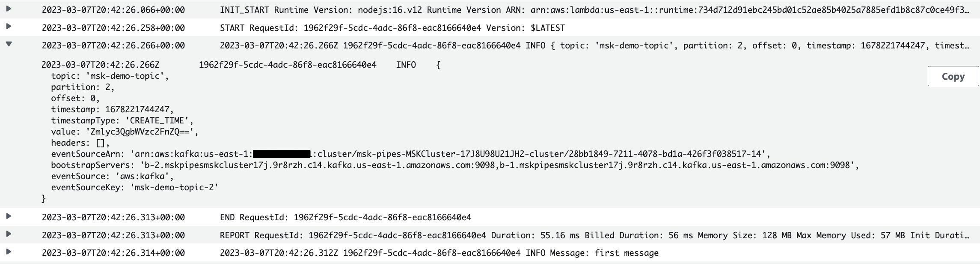Click the 20:42:26.314 timestamp cell
Image resolution: width=980 pixels, height=264 pixels.
[113, 253]
